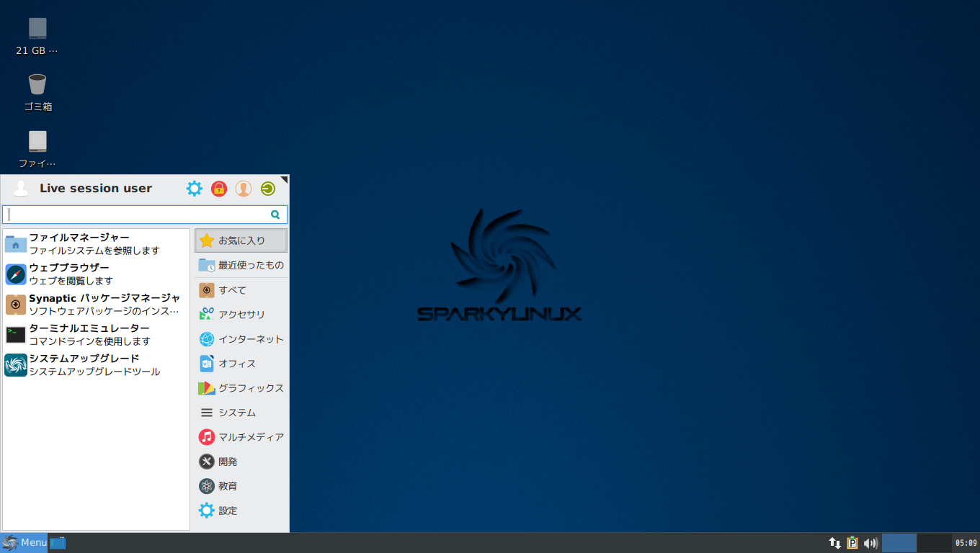The width and height of the screenshot is (980, 553).
Task: Click the 05:09 clock
Action: (966, 543)
